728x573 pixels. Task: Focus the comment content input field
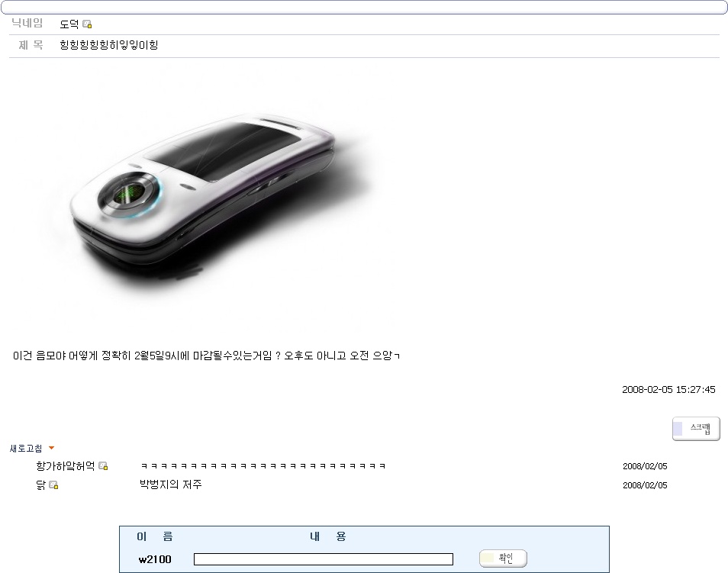323,559
